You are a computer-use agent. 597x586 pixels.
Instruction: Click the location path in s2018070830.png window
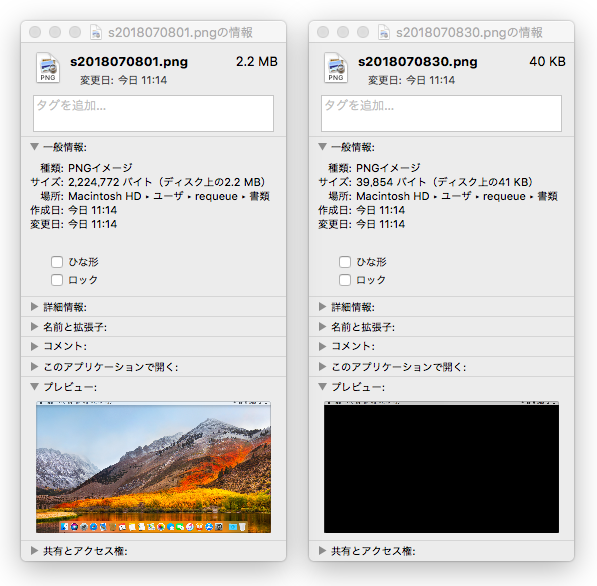point(457,196)
